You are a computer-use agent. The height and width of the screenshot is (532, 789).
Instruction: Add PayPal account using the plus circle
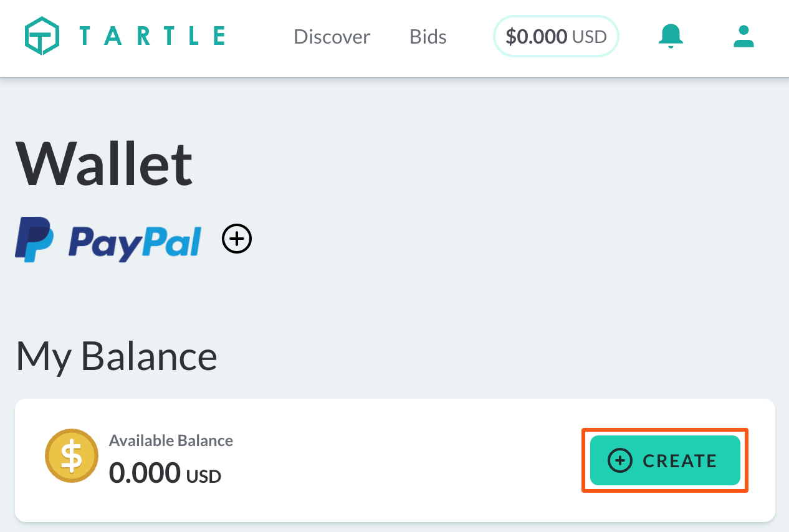point(237,239)
